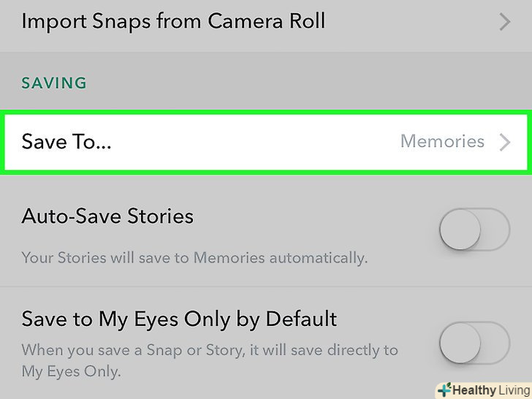Select the Save to My Eyes Only by Default label
The image size is (532, 399).
point(179,319)
